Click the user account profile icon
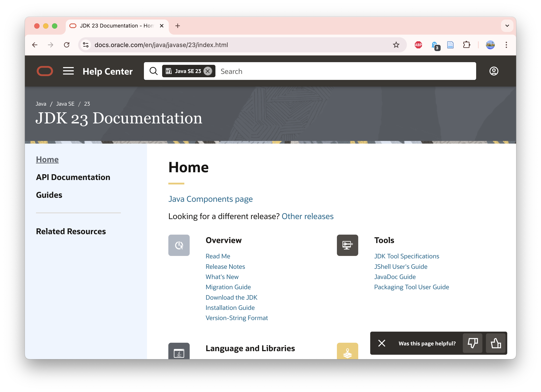Image resolution: width=541 pixels, height=392 pixels. (x=494, y=71)
